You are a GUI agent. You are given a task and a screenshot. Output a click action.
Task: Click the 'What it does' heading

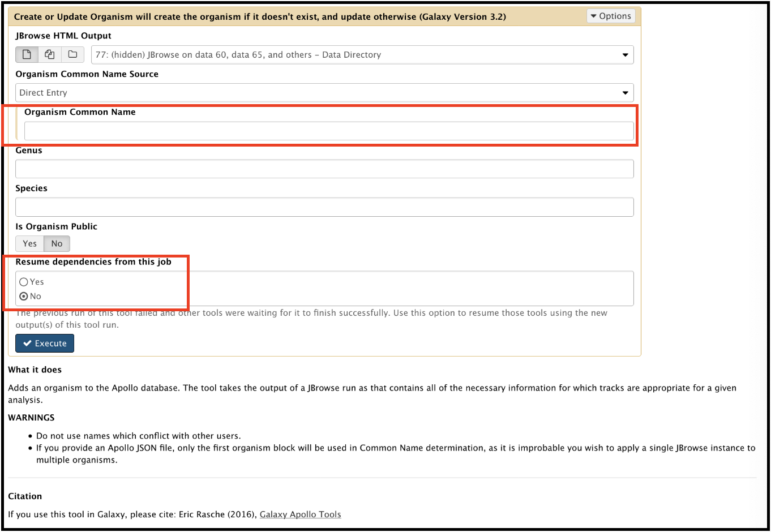click(35, 370)
